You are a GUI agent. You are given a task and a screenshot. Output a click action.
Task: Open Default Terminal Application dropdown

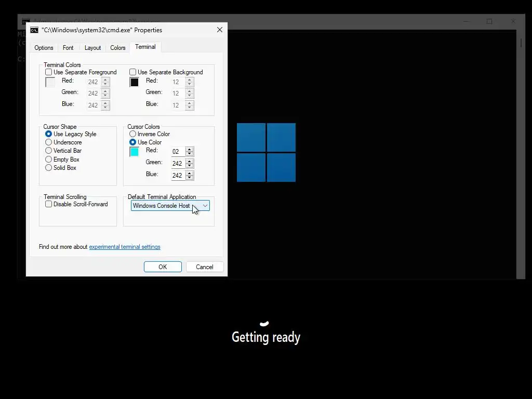click(170, 206)
